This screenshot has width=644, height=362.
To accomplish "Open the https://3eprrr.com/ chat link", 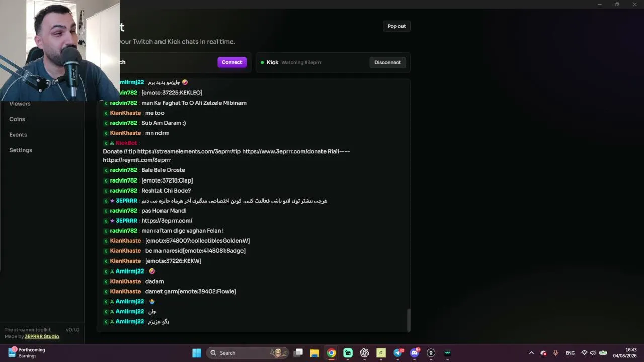I will (167, 221).
